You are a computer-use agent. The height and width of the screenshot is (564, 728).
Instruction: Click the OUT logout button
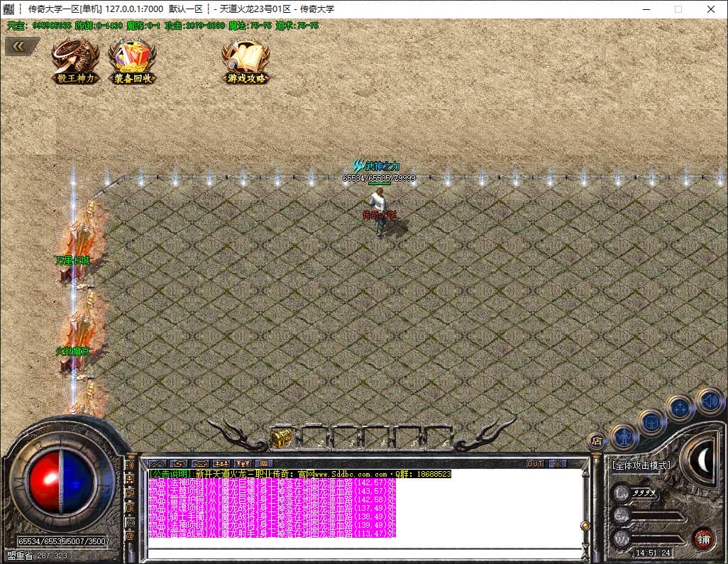[535, 463]
